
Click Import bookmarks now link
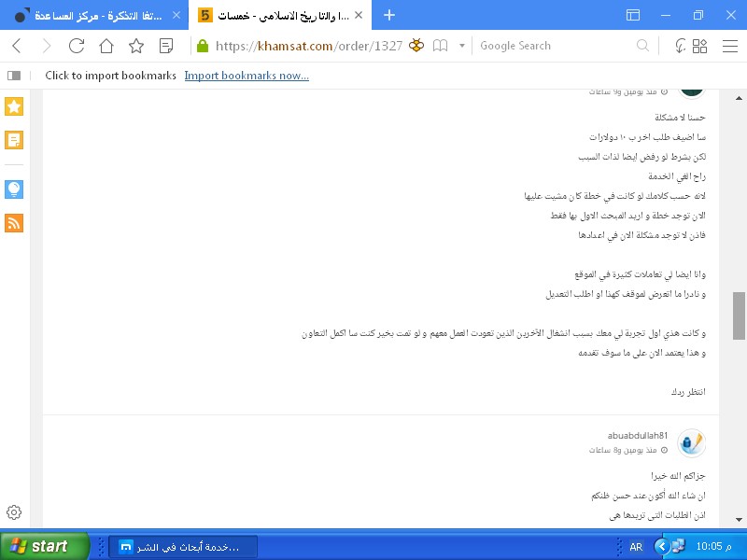point(247,76)
